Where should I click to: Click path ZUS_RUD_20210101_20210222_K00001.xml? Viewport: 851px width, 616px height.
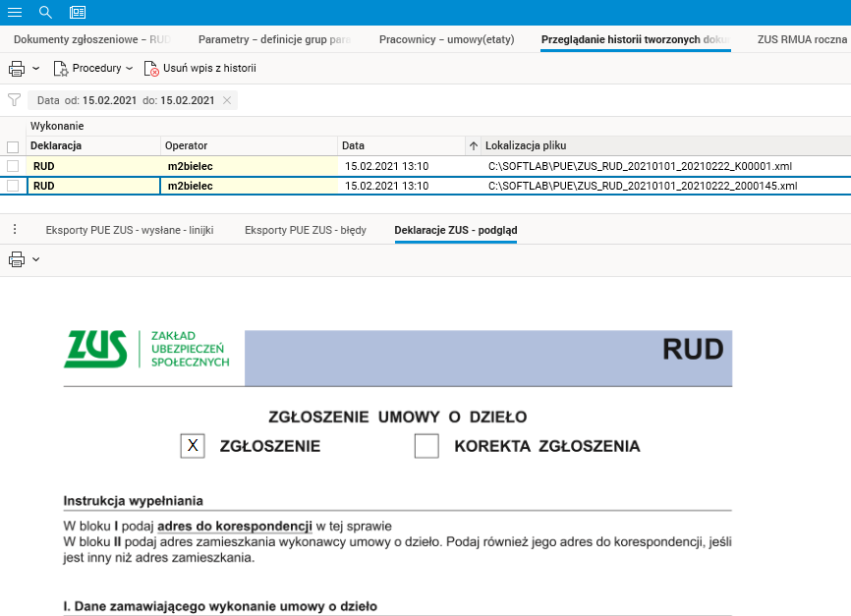coord(640,166)
